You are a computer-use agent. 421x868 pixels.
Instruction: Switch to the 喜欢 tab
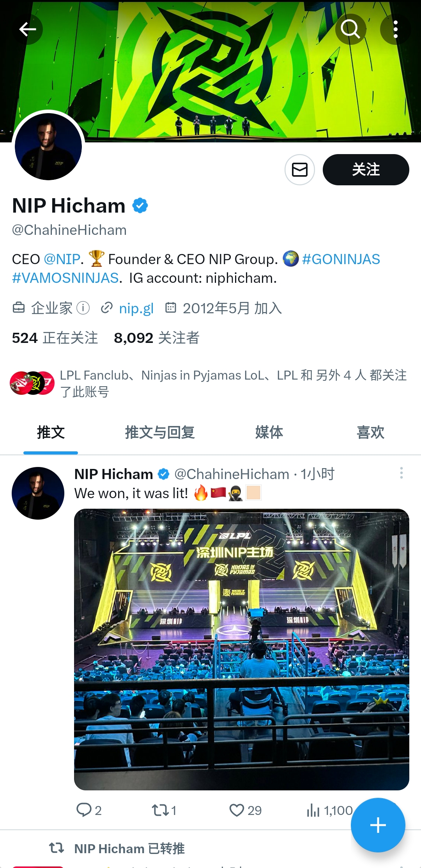[370, 432]
